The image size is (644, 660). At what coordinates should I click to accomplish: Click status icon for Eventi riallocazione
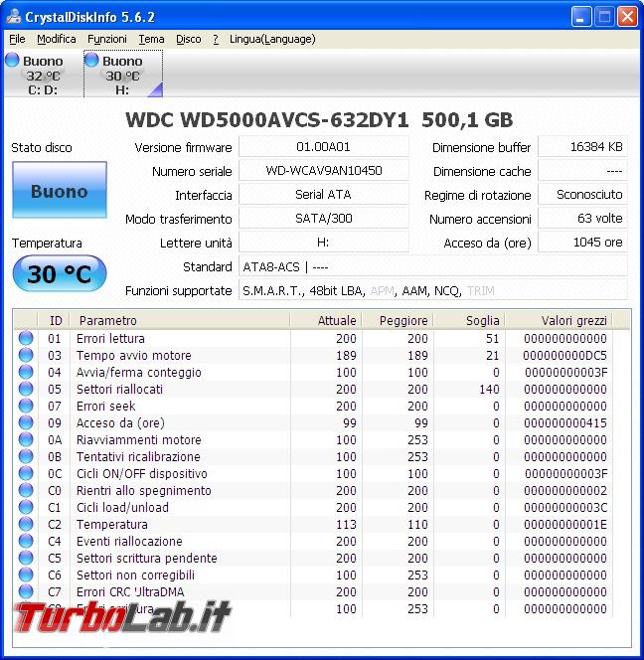(x=26, y=541)
